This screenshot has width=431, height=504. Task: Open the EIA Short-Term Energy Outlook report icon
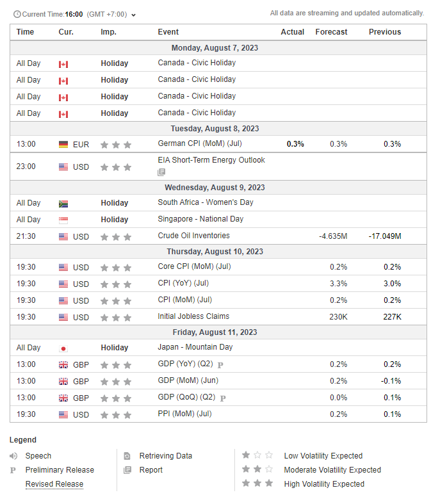point(161,172)
